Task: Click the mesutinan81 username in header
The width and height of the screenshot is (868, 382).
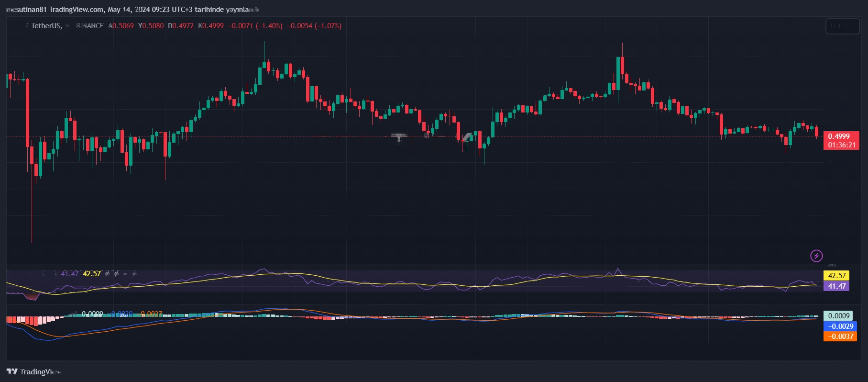Action: click(x=26, y=10)
